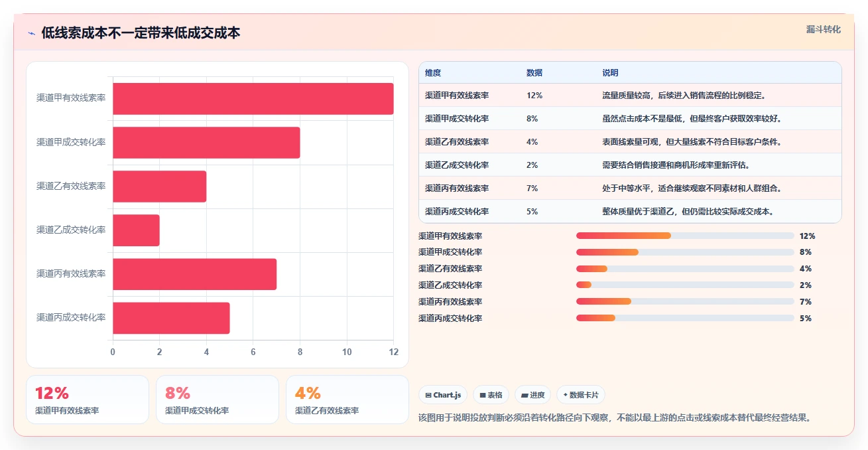This screenshot has height=450, width=868.
Task: Click the 12% value in the table
Action: [x=534, y=96]
